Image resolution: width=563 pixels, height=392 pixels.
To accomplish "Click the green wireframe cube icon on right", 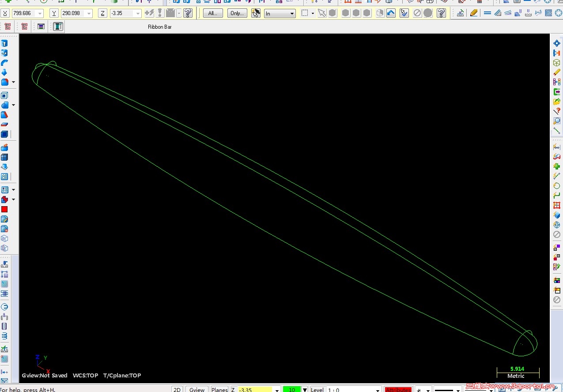I will click(557, 63).
